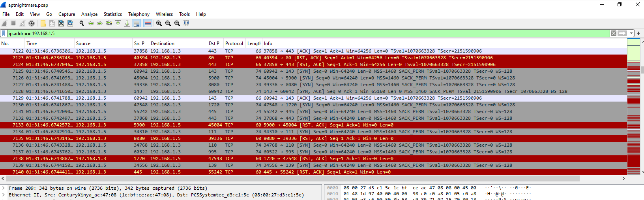
Task: Open the Analyze menu
Action: (x=90, y=14)
